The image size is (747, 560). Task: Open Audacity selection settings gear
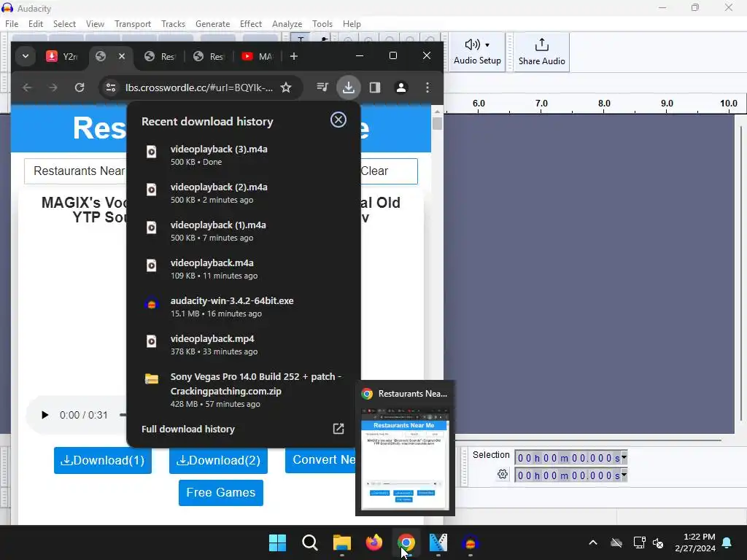coord(503,474)
